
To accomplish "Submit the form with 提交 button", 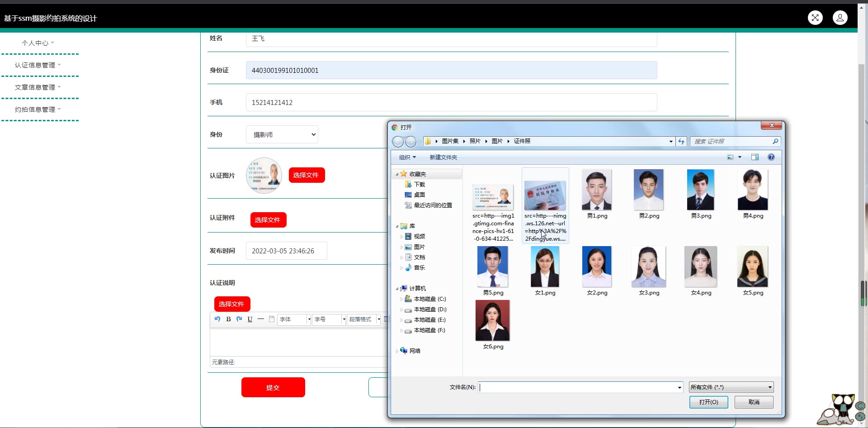I will 273,387.
